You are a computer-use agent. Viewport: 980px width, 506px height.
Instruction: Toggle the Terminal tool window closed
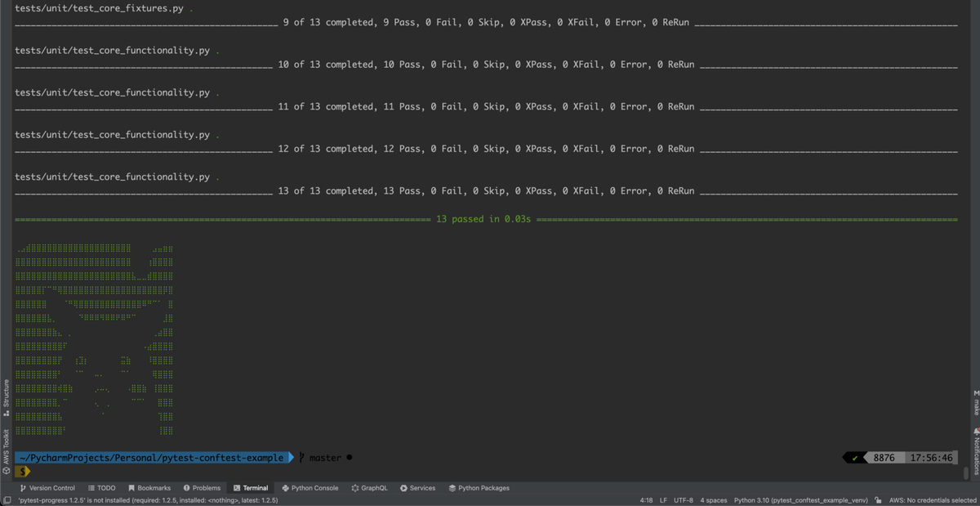254,487
